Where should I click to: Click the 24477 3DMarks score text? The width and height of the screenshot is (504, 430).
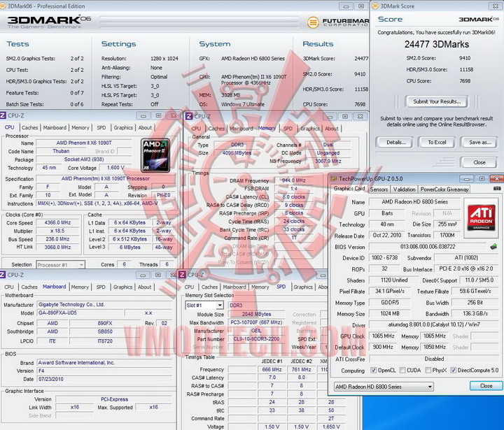[437, 44]
